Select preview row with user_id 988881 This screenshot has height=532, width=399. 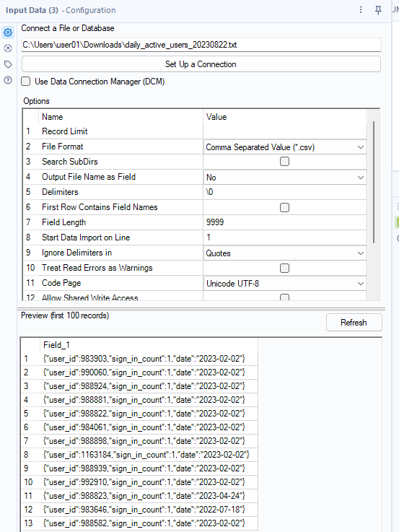point(139,400)
